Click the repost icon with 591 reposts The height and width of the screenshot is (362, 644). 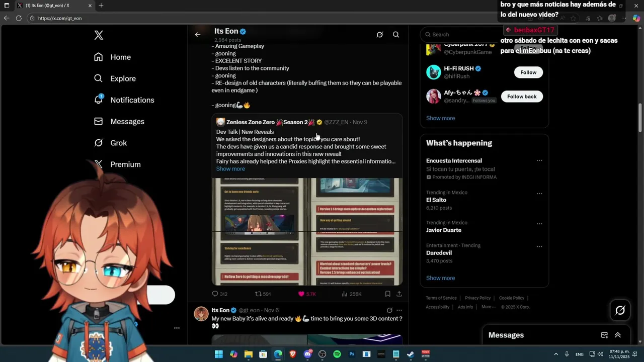pyautogui.click(x=263, y=294)
